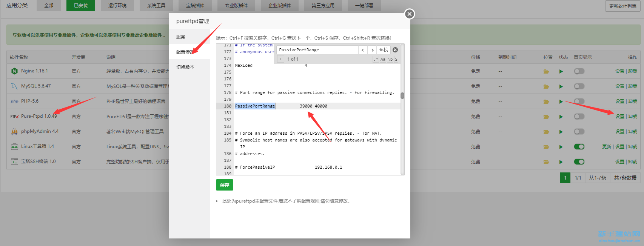
Task: Toggle home display for PHP-5.6
Action: pyautogui.click(x=579, y=101)
